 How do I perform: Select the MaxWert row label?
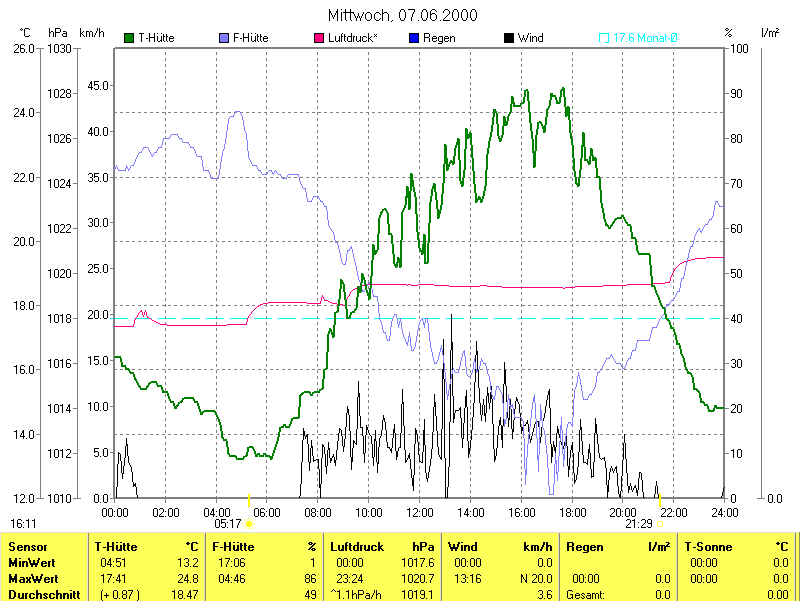pyautogui.click(x=33, y=579)
